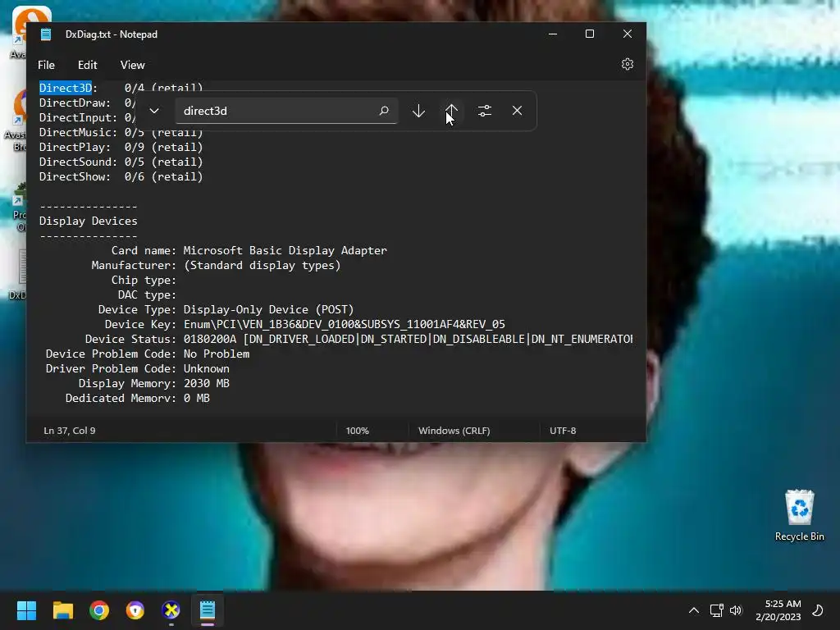
Task: Click (Standard display types) manufacturer value
Action: pyautogui.click(x=262, y=265)
